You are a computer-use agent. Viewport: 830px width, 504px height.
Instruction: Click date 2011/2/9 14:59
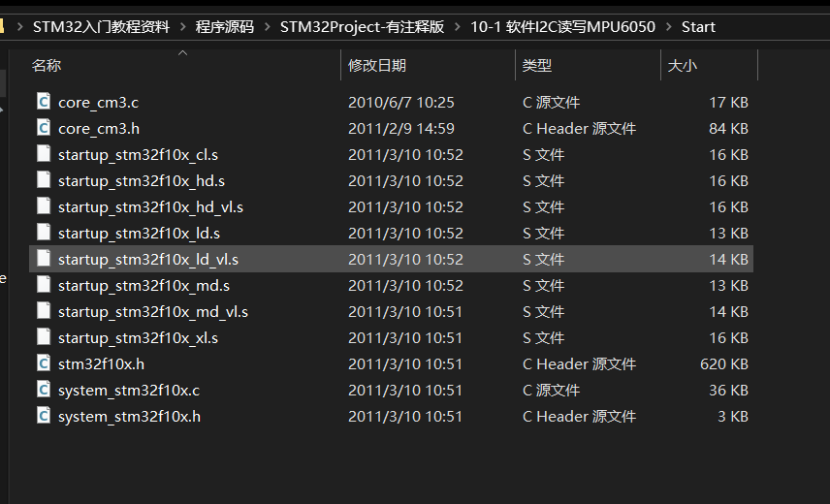tap(401, 129)
